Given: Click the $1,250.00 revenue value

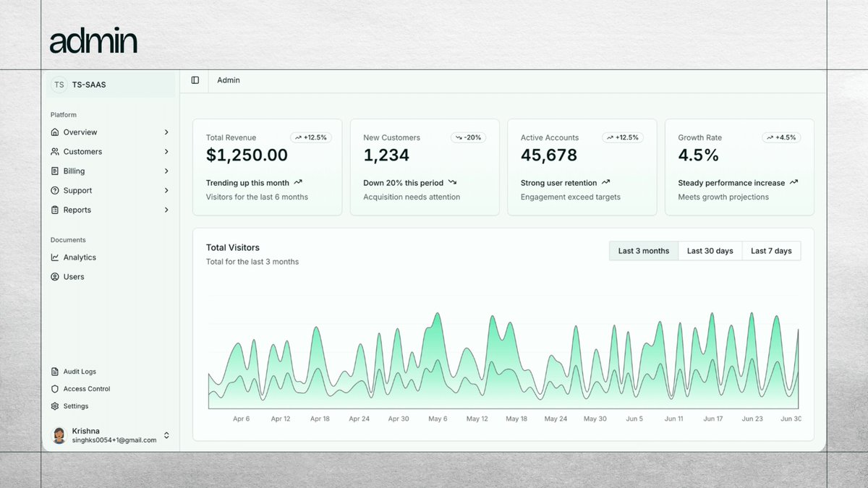Looking at the screenshot, I should pyautogui.click(x=247, y=155).
